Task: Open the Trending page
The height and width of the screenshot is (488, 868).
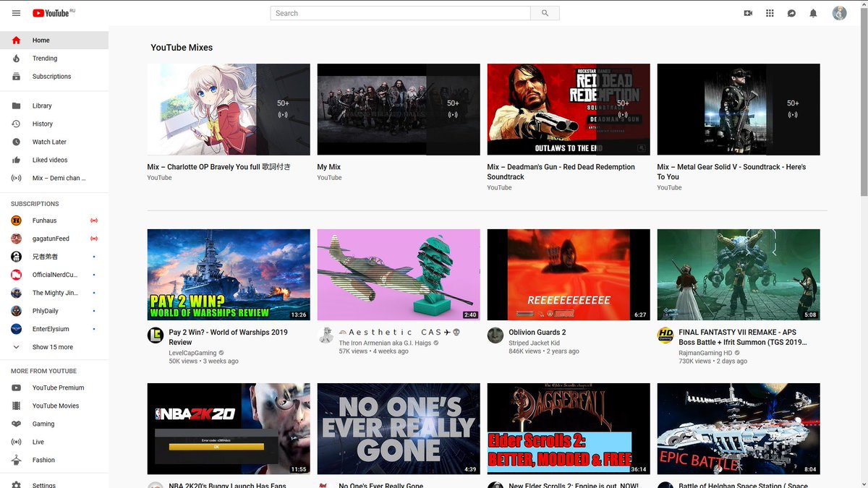Action: [x=54, y=59]
